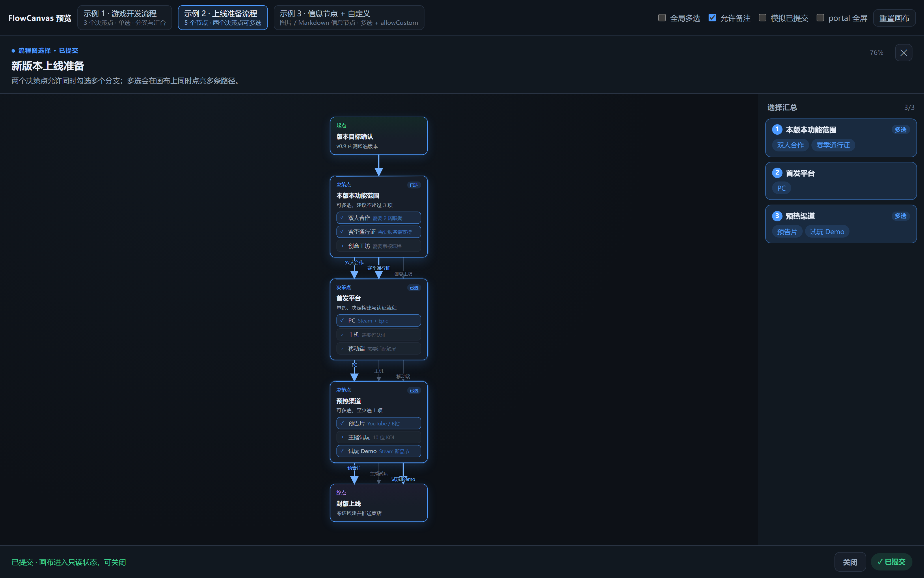Click the 赛季通行证 tag in summary
This screenshot has height=578, width=924.
coord(833,145)
